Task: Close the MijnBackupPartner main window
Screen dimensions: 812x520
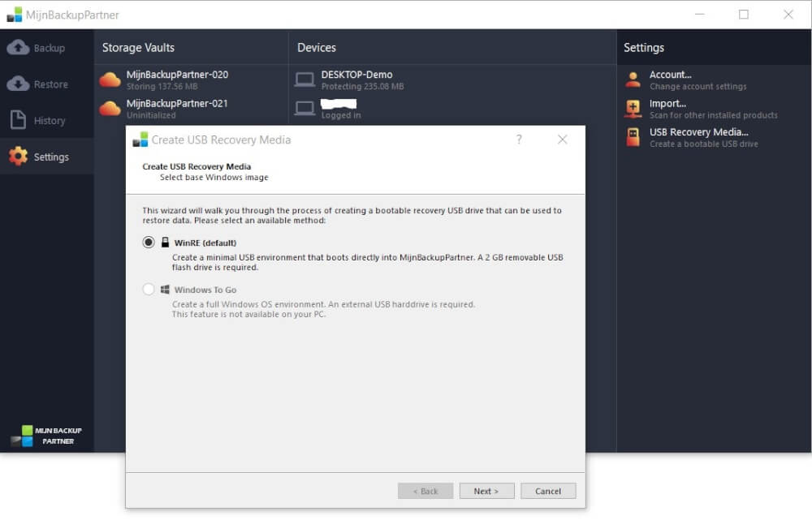Action: click(788, 15)
